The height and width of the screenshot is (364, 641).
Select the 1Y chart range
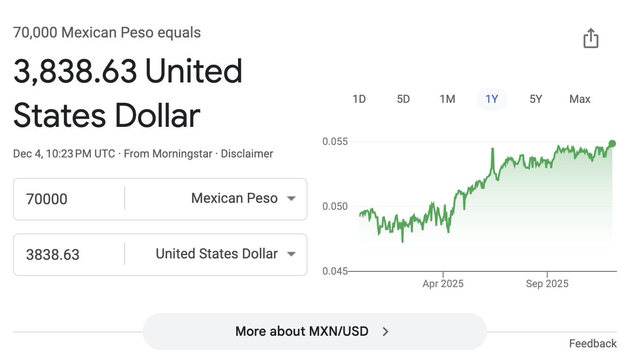tap(491, 99)
